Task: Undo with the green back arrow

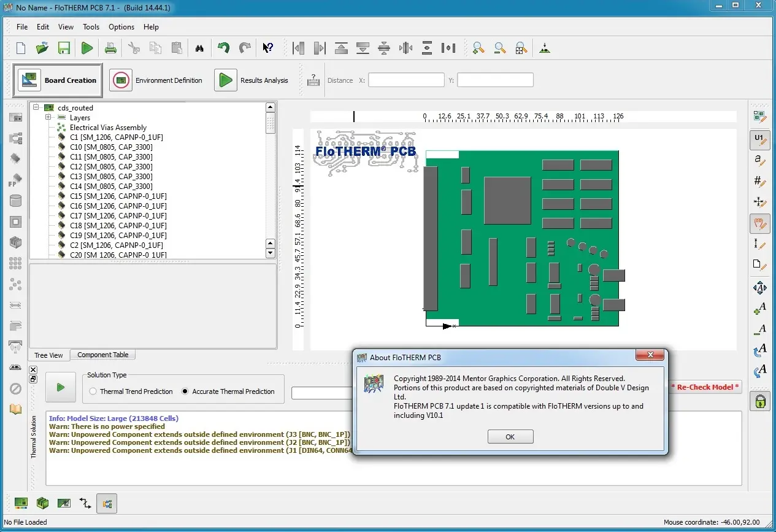Action: (223, 48)
